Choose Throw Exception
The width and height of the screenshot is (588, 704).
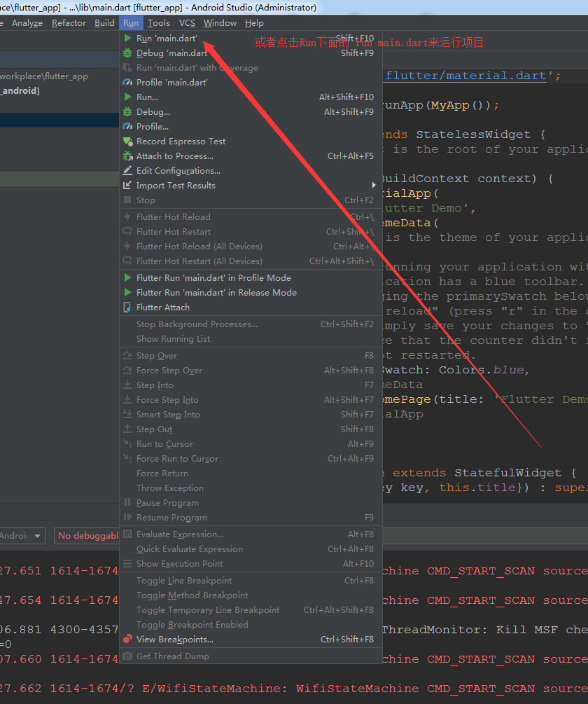pos(251,488)
